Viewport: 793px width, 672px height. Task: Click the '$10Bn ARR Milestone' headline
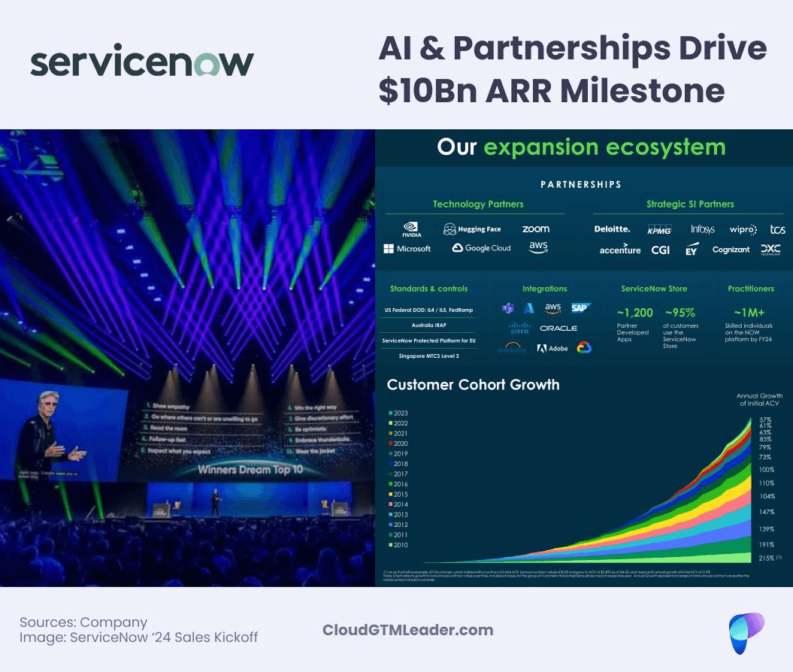tap(551, 90)
